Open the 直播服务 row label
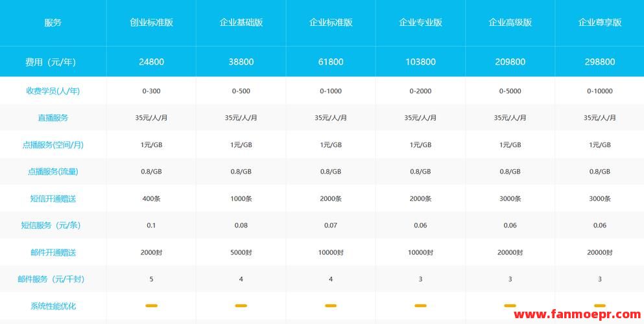The width and height of the screenshot is (644, 324). [x=53, y=118]
